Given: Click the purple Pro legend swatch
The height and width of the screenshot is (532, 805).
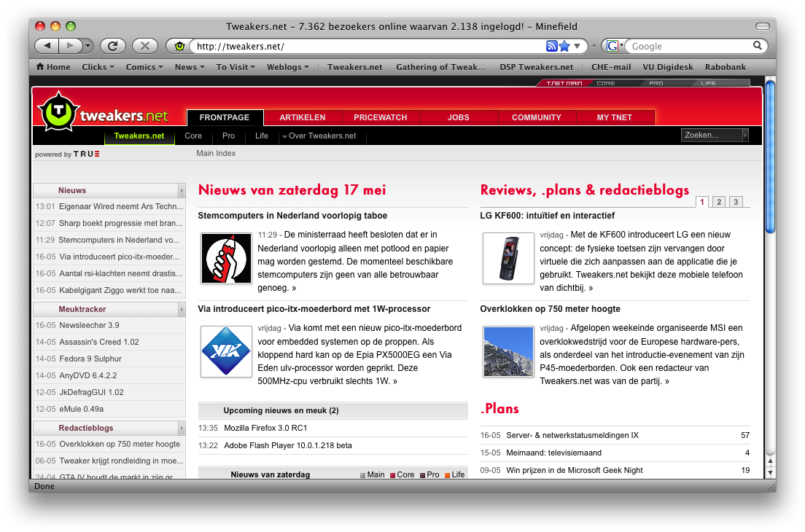Looking at the screenshot, I should point(422,475).
